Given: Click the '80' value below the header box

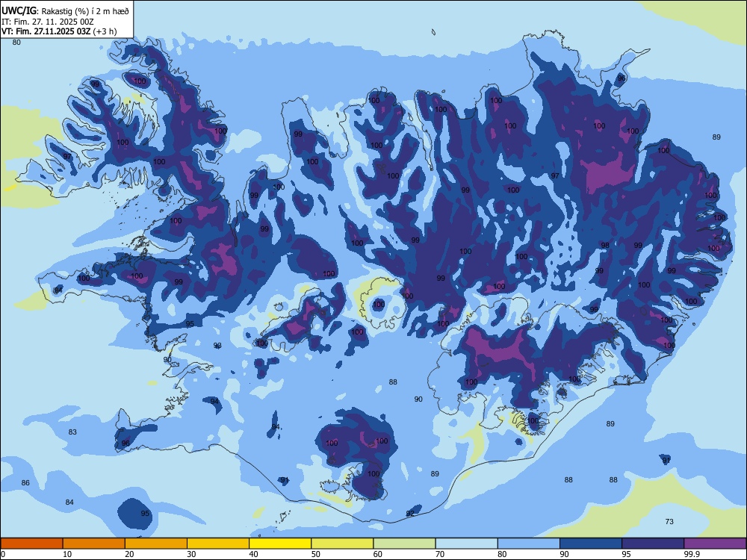Looking at the screenshot, I should click(x=16, y=43).
